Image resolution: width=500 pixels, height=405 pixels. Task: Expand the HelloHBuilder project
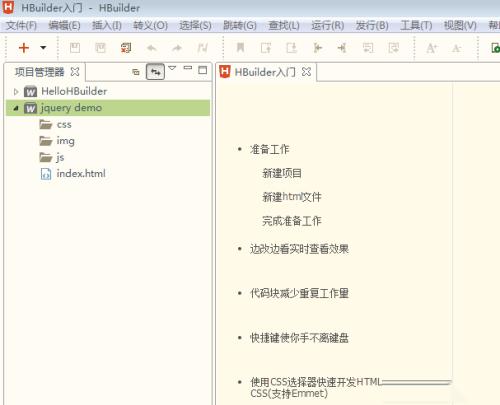coord(16,92)
